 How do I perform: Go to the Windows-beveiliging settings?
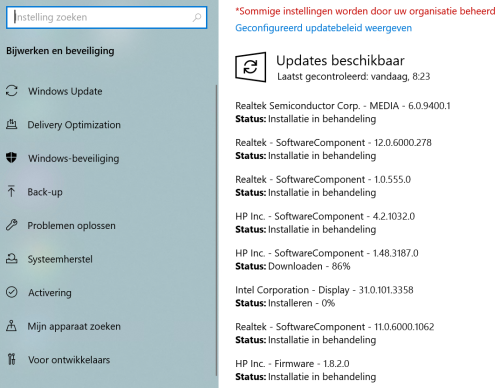point(73,158)
